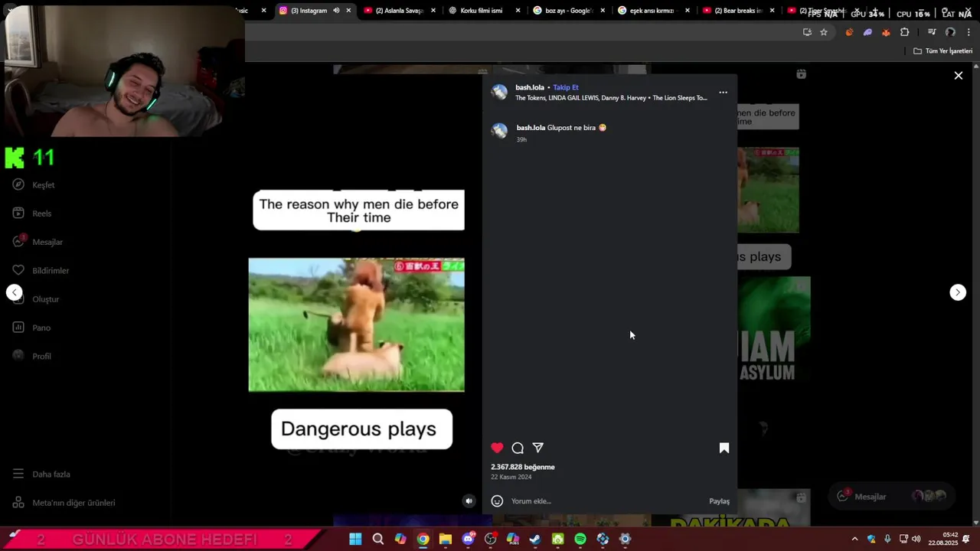Viewport: 980px width, 551px height.
Task: Open Chrome from taskbar
Action: coord(423,540)
